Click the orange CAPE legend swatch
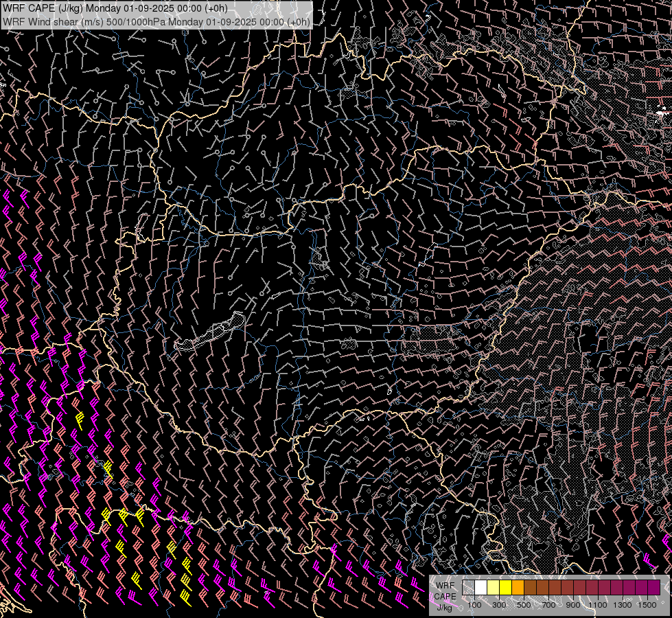 [518, 588]
